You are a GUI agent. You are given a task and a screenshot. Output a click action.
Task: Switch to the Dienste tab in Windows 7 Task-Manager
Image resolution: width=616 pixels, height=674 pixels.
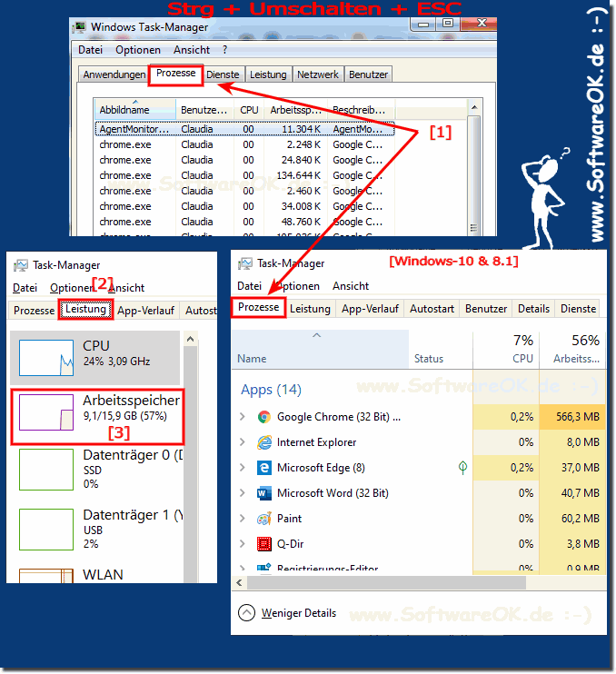coord(223,74)
